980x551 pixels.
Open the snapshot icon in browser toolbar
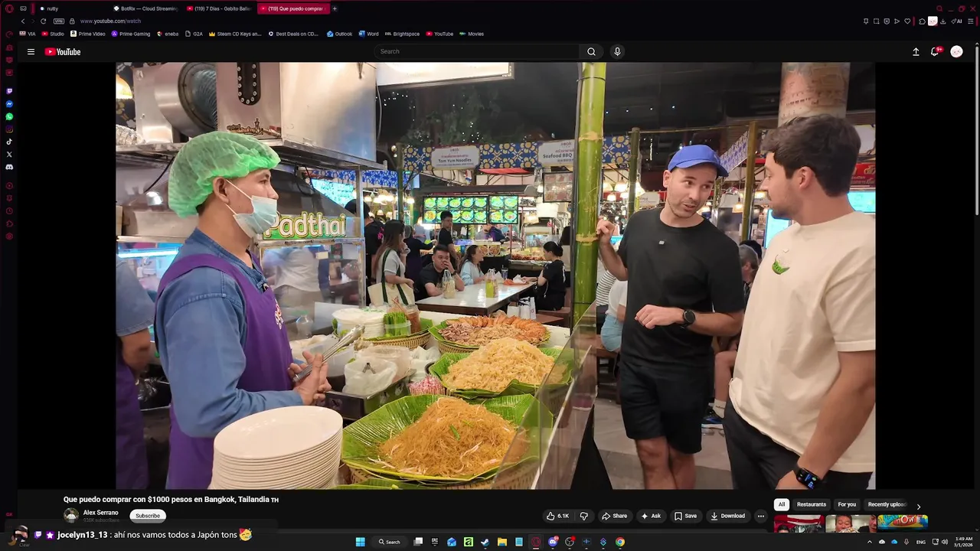pyautogui.click(x=876, y=21)
